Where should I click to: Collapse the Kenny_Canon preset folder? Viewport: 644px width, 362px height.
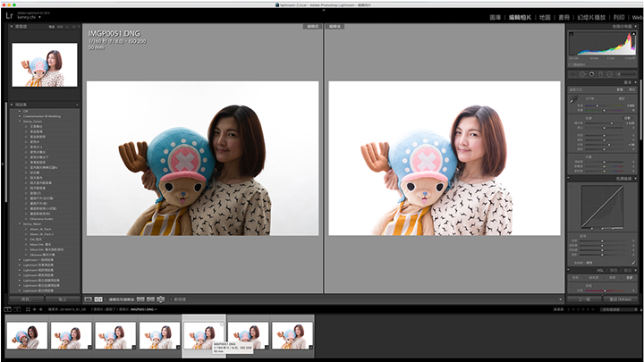pos(20,122)
